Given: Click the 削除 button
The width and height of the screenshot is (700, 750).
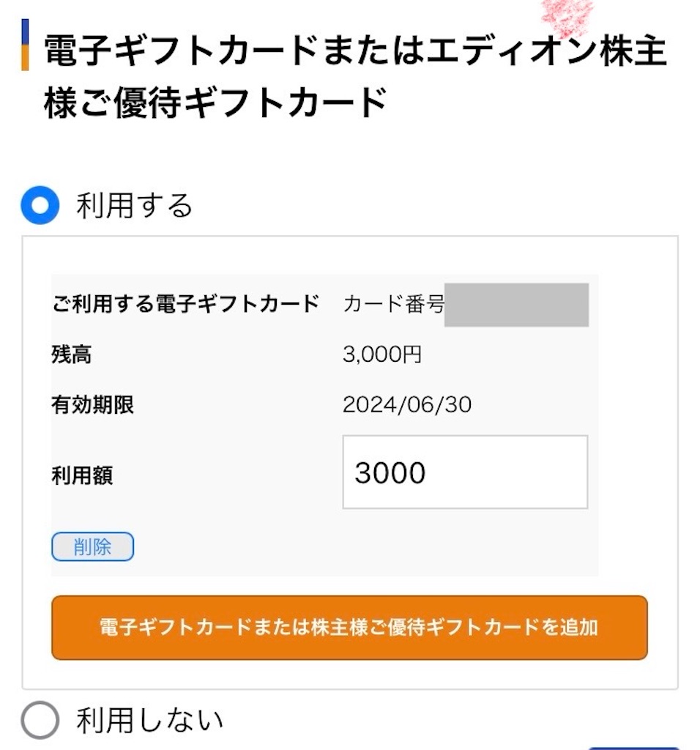Looking at the screenshot, I should point(93,546).
